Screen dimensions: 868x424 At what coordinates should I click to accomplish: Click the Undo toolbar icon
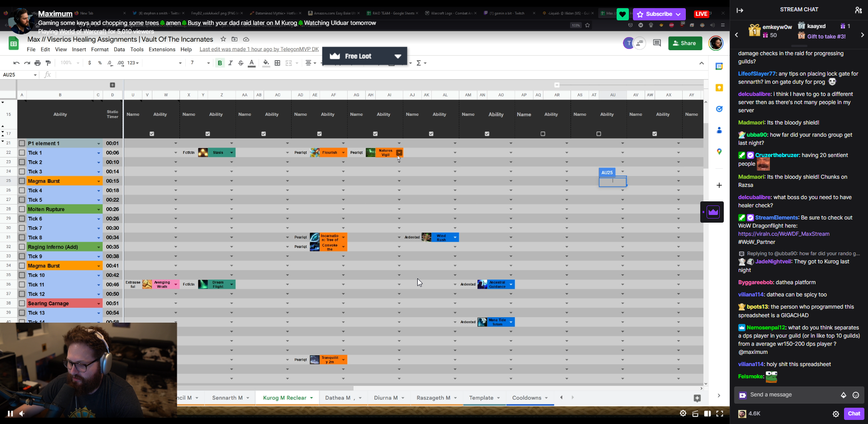click(16, 63)
